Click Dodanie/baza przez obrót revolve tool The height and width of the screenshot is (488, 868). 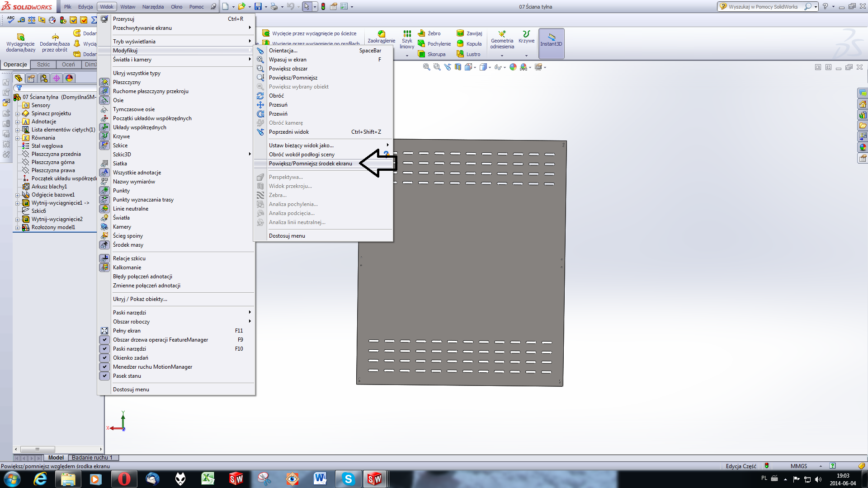pyautogui.click(x=55, y=43)
